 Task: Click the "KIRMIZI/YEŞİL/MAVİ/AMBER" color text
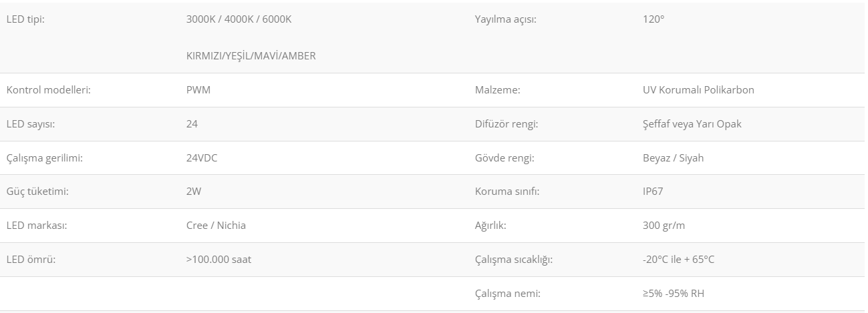tap(251, 56)
